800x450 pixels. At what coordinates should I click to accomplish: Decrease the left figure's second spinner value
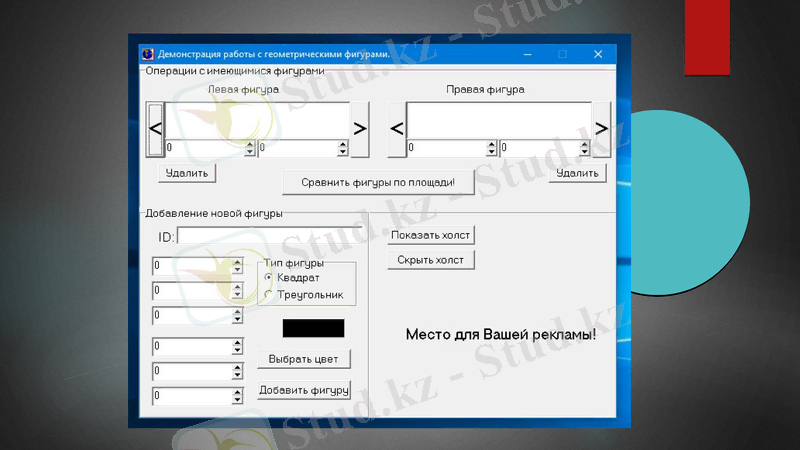pyautogui.click(x=343, y=152)
